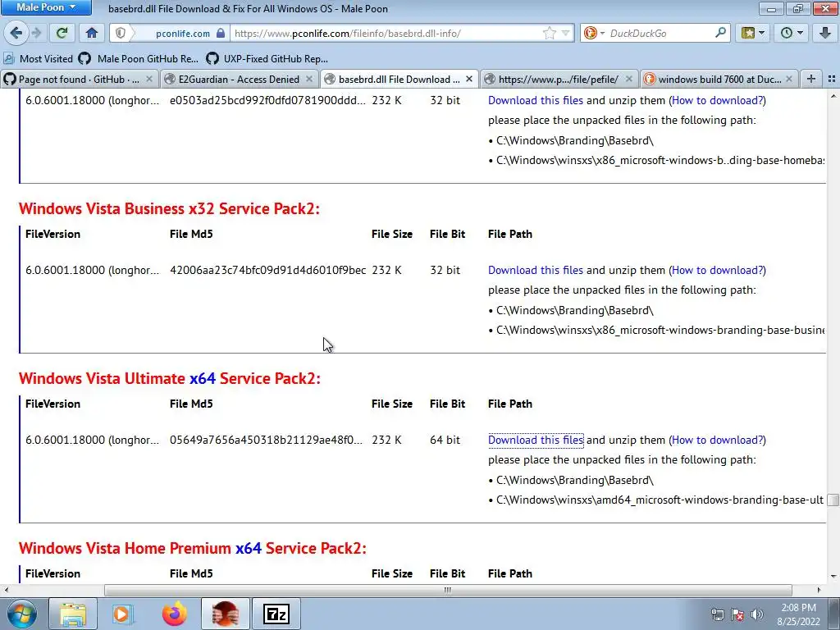This screenshot has height=630, width=840.
Task: Go back to the previous page
Action: (x=16, y=33)
